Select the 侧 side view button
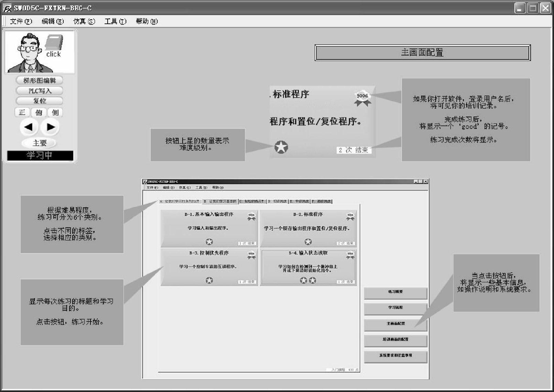Viewport: 554px width, 392px height. [55, 112]
